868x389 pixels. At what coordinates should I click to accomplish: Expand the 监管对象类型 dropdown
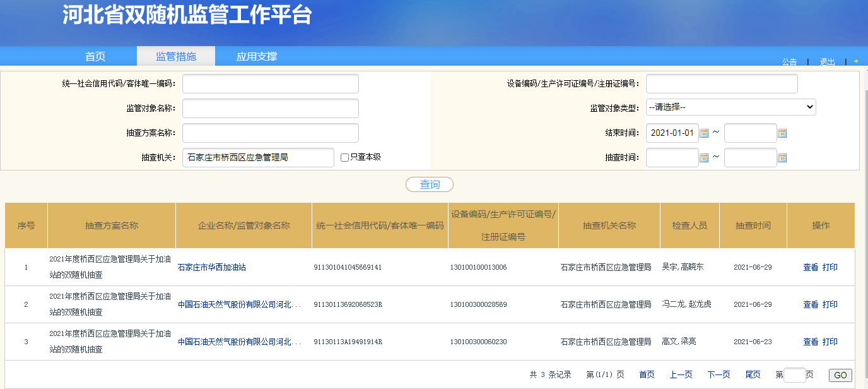click(730, 107)
